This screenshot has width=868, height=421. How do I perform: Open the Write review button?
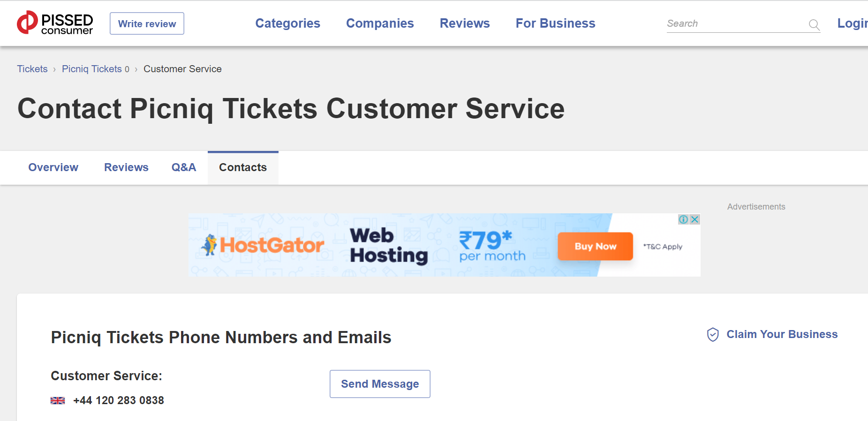click(x=147, y=23)
